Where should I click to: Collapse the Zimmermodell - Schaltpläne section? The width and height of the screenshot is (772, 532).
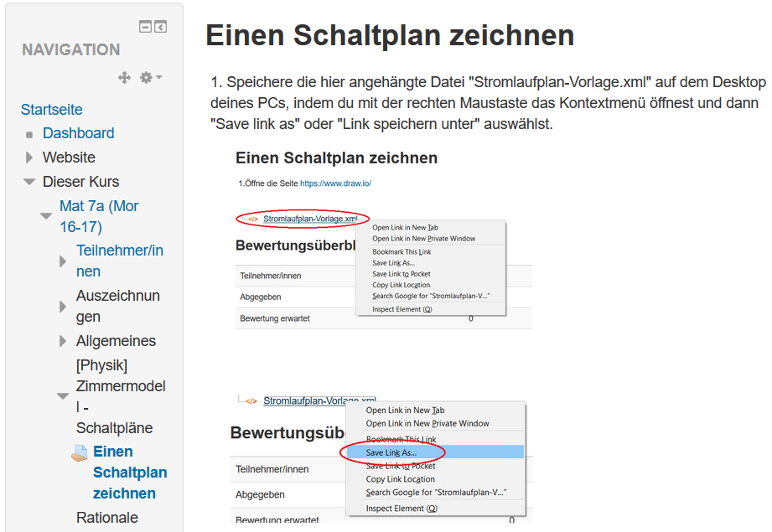(x=63, y=396)
